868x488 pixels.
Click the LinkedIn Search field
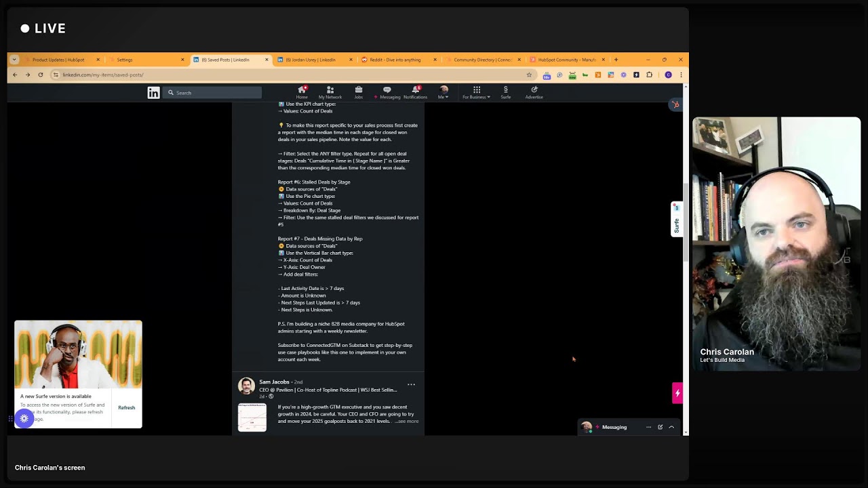coord(213,93)
